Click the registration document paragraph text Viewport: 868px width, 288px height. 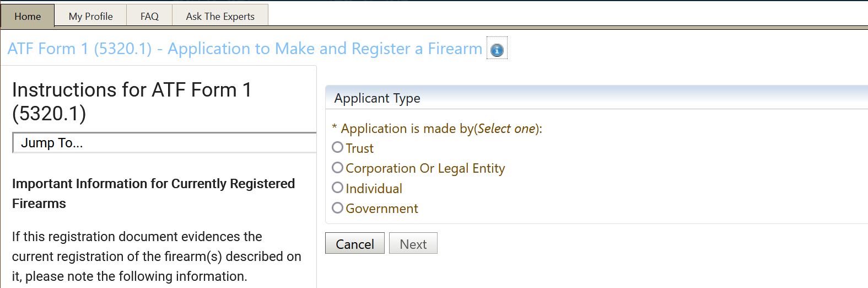coord(157,257)
